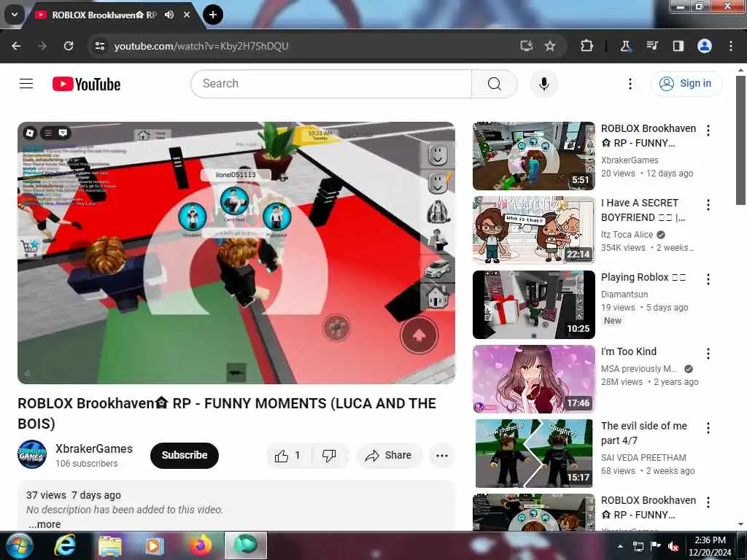Focus the YouTube Search field
Image resolution: width=747 pixels, height=560 pixels.
(x=331, y=84)
